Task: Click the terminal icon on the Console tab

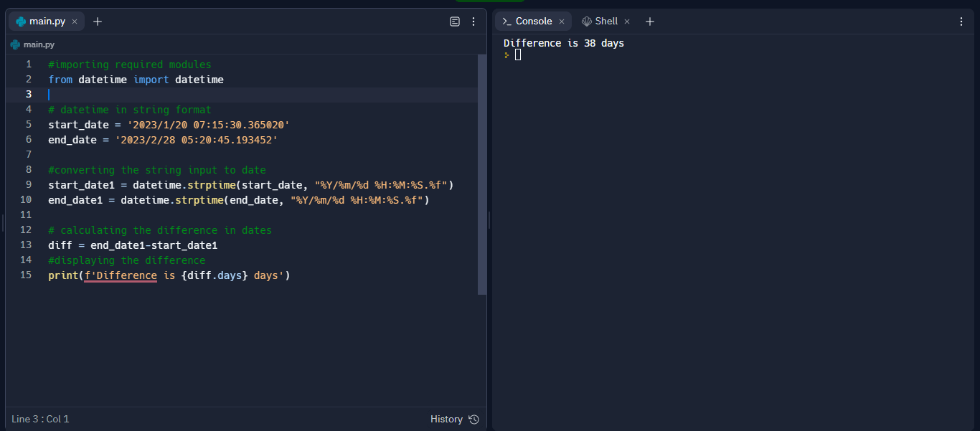Action: (508, 21)
